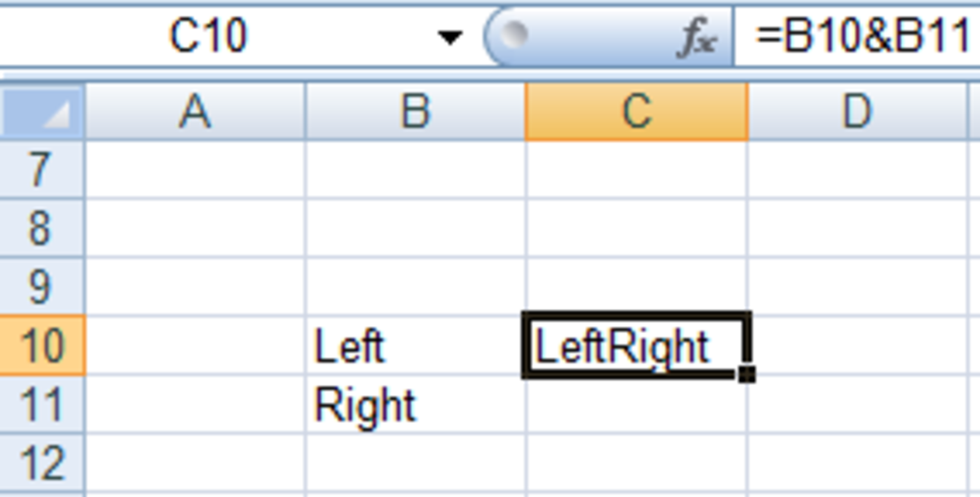Select row header 12
Viewport: 980px width, 497px height.
point(42,459)
